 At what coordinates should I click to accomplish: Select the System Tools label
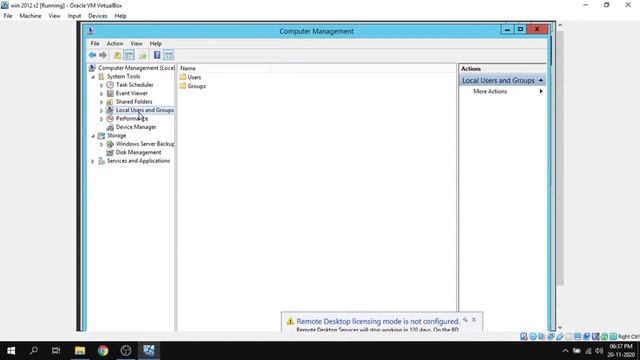(123, 76)
